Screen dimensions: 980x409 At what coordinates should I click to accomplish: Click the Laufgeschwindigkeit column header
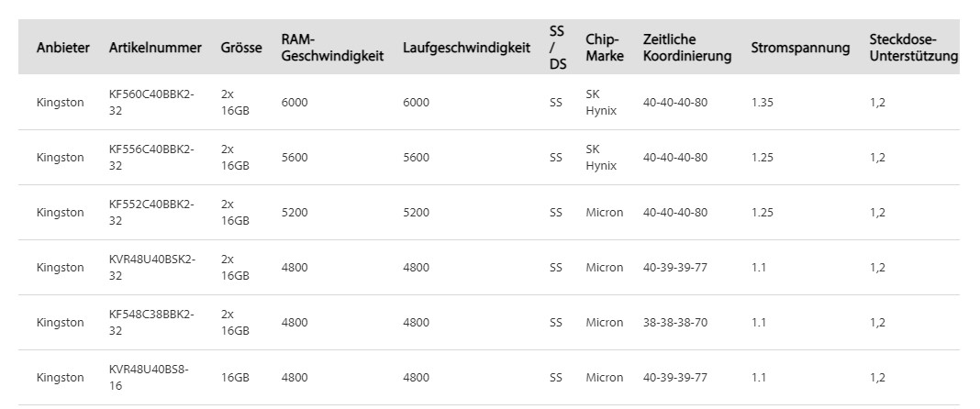(x=466, y=48)
